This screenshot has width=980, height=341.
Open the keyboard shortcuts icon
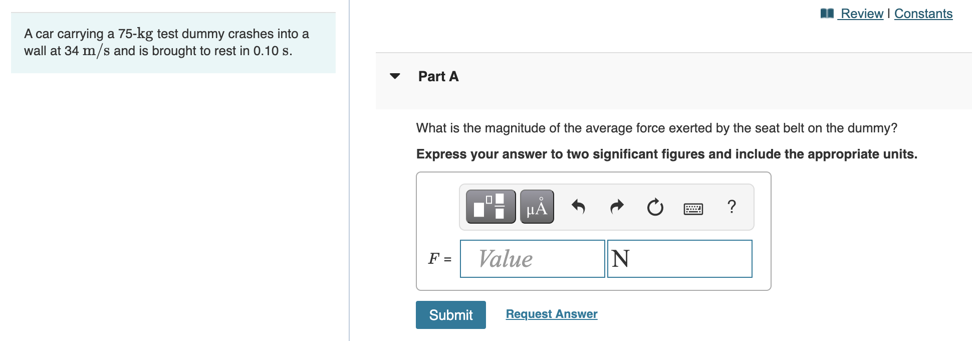[x=694, y=208]
